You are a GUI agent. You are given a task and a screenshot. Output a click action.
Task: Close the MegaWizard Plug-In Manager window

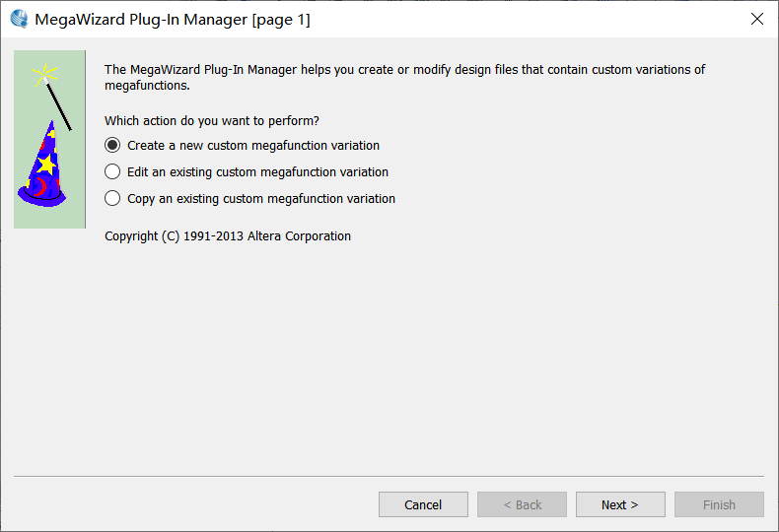point(756,19)
